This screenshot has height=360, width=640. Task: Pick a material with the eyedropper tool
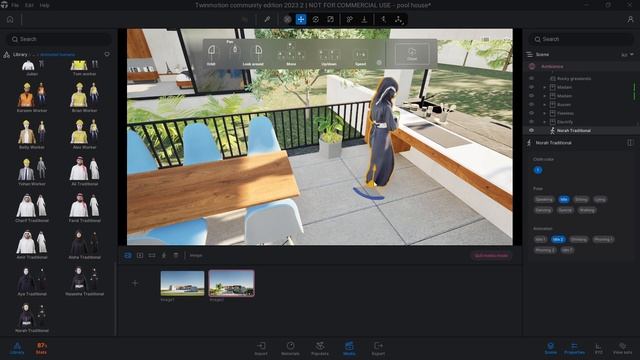click(267, 19)
